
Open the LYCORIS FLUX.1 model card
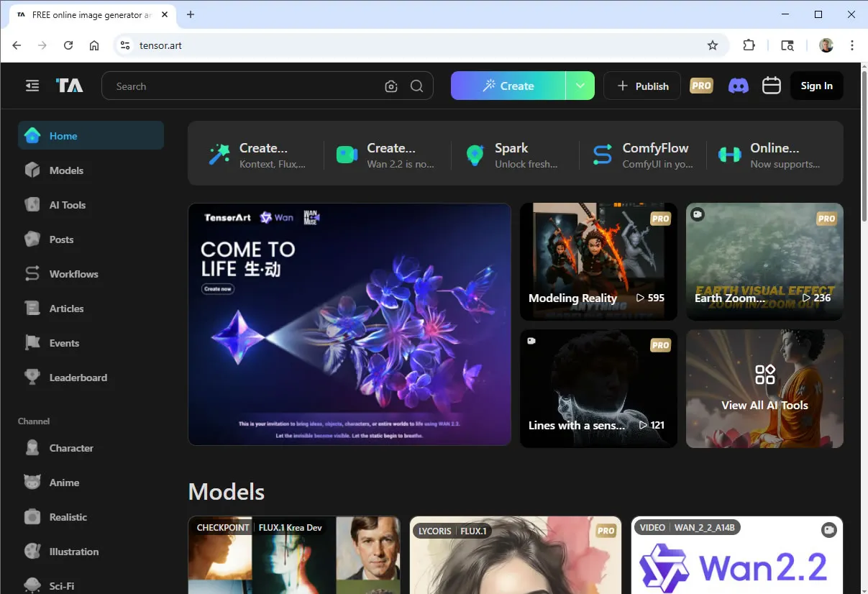(516, 555)
